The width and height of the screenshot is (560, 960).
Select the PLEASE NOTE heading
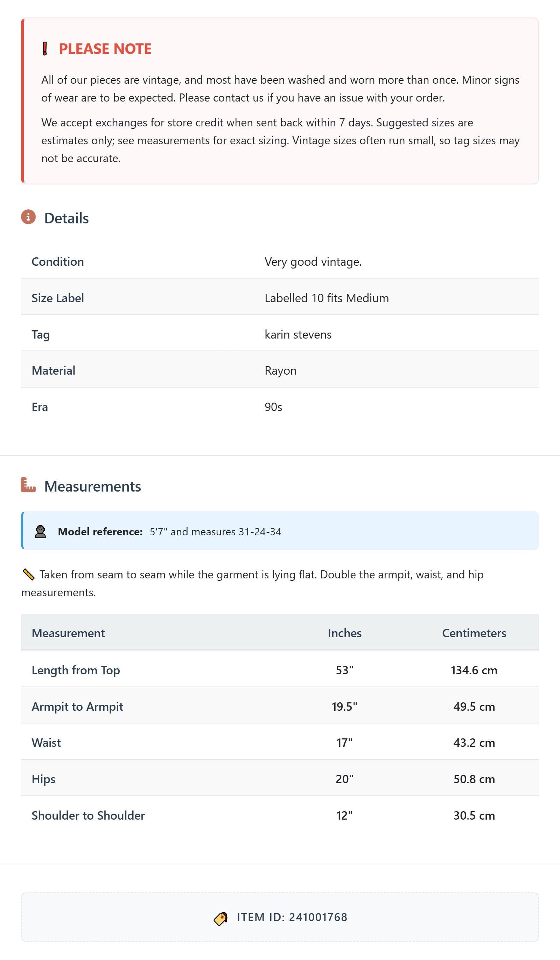(x=105, y=49)
